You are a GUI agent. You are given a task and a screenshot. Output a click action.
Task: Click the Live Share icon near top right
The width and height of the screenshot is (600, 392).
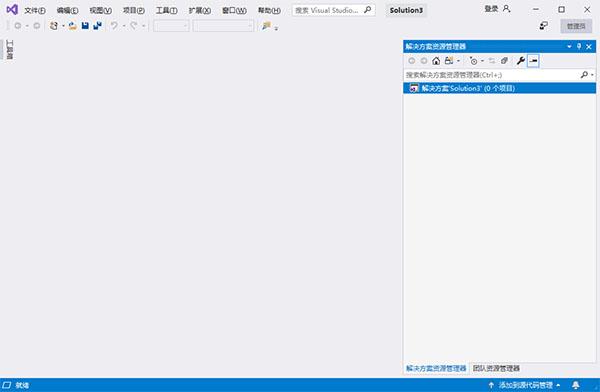click(x=543, y=26)
